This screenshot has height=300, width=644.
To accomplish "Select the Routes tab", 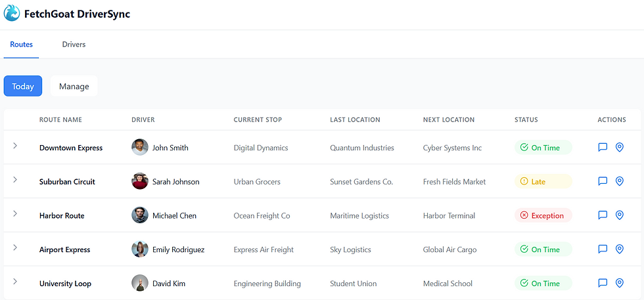I will click(x=22, y=45).
